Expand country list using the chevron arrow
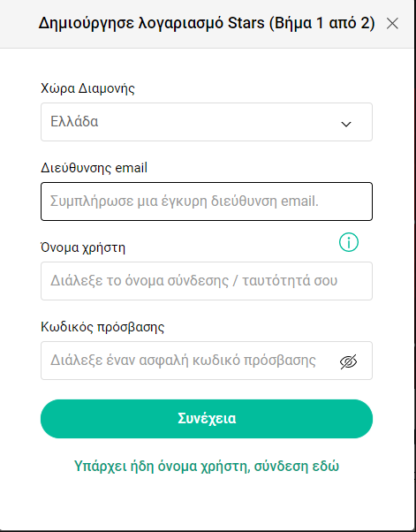The height and width of the screenshot is (532, 416). (346, 125)
